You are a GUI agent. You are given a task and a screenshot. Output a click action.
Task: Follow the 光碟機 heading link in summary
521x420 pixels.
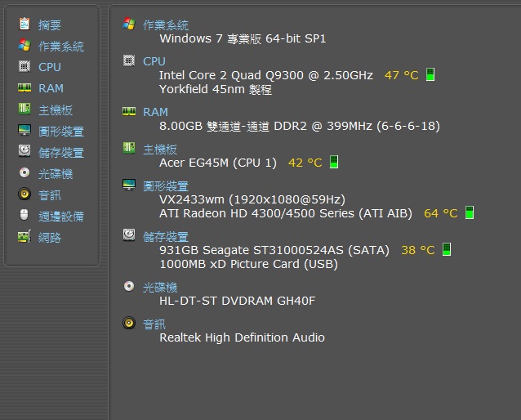(160, 287)
